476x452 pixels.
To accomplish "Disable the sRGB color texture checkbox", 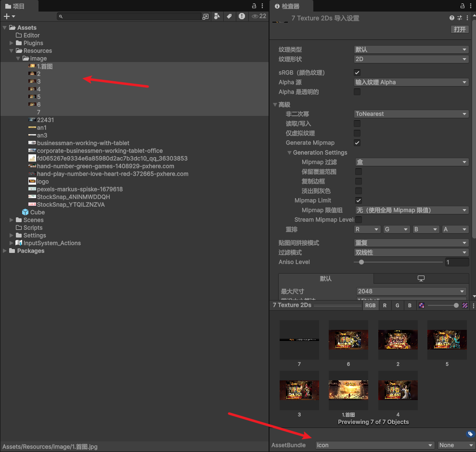I will 357,72.
